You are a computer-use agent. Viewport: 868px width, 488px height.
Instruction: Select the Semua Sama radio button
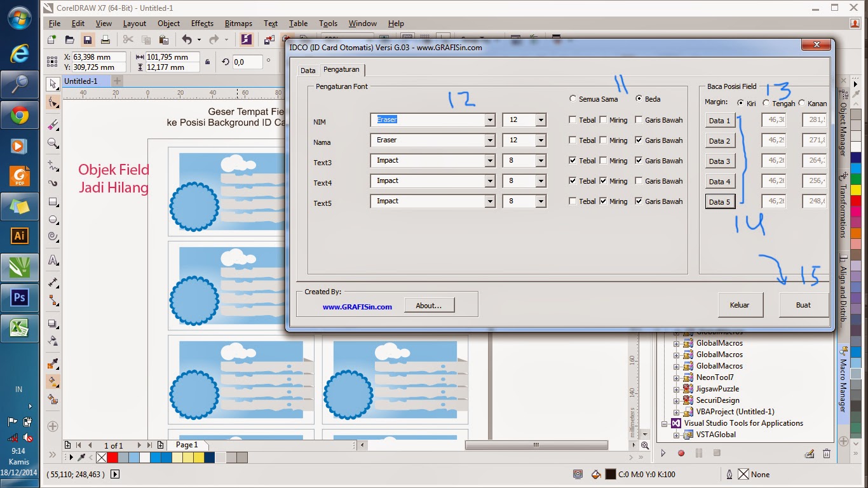[x=573, y=99]
